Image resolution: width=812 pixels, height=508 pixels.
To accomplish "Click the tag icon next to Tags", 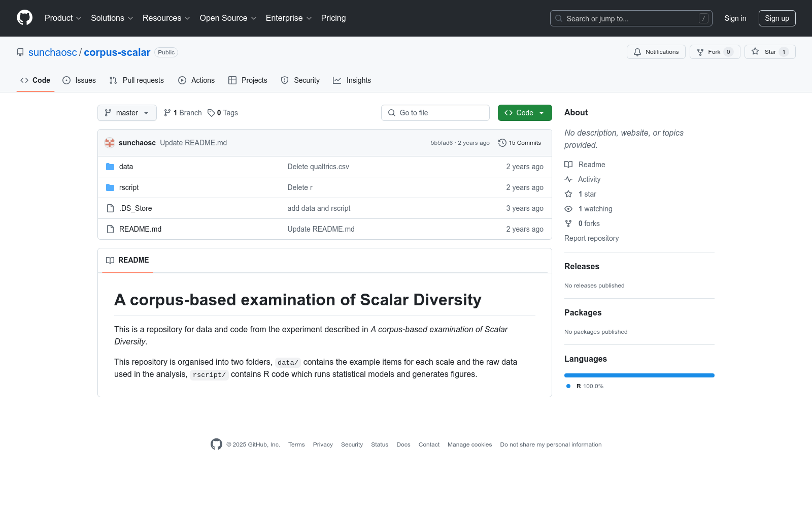I will coord(211,113).
